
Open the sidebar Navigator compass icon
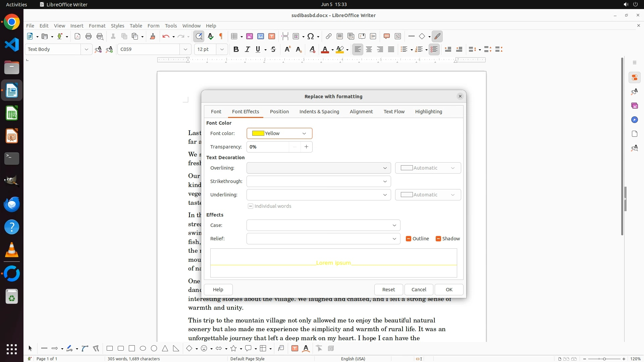point(634,120)
